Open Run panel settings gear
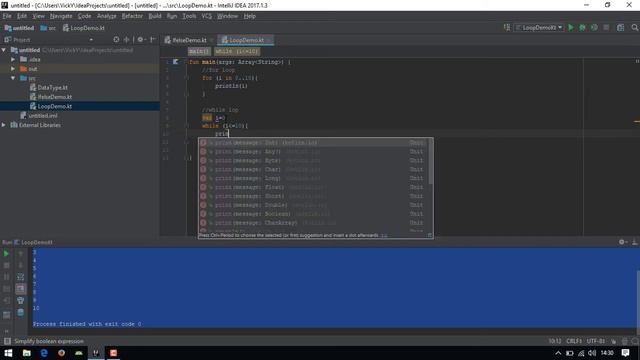Image resolution: width=640 pixels, height=360 pixels. [x=622, y=242]
